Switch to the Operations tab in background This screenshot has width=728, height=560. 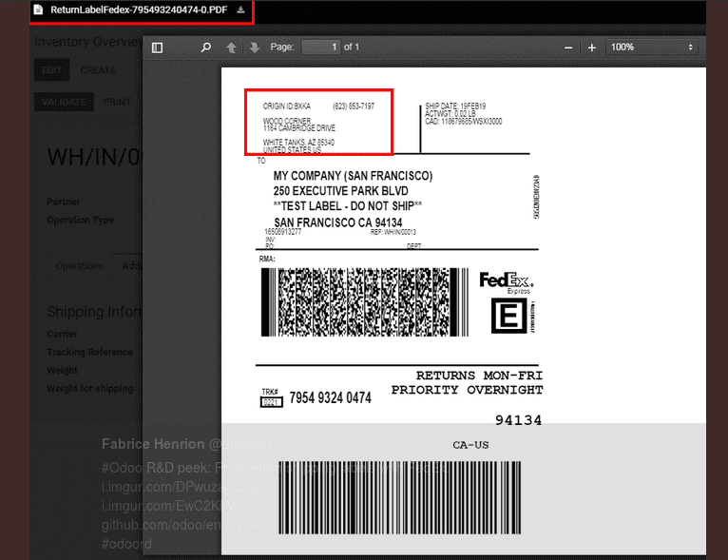pyautogui.click(x=80, y=266)
